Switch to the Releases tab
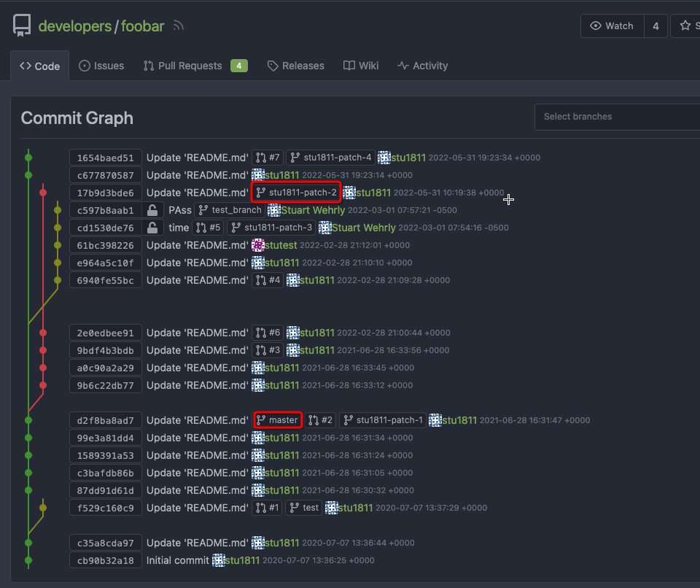This screenshot has height=588, width=700. tap(295, 66)
